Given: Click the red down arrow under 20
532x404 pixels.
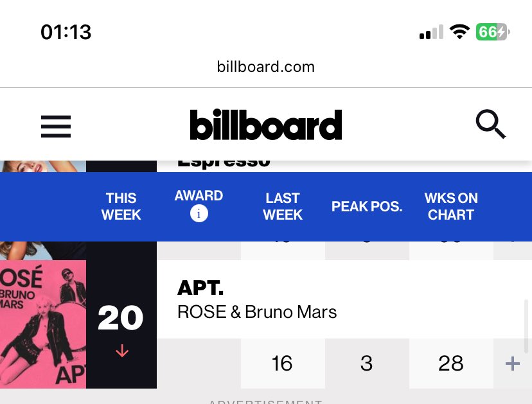Looking at the screenshot, I should [x=122, y=351].
